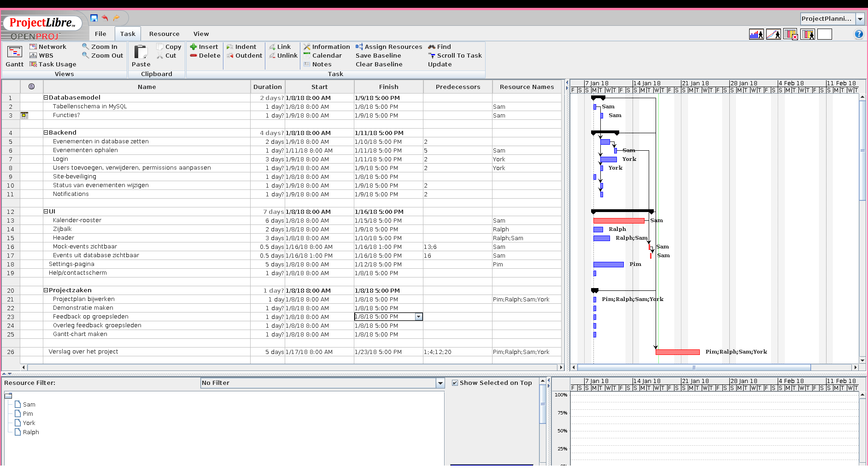Open the No Filter resource dropdown
The height and width of the screenshot is (472, 868).
click(440, 383)
